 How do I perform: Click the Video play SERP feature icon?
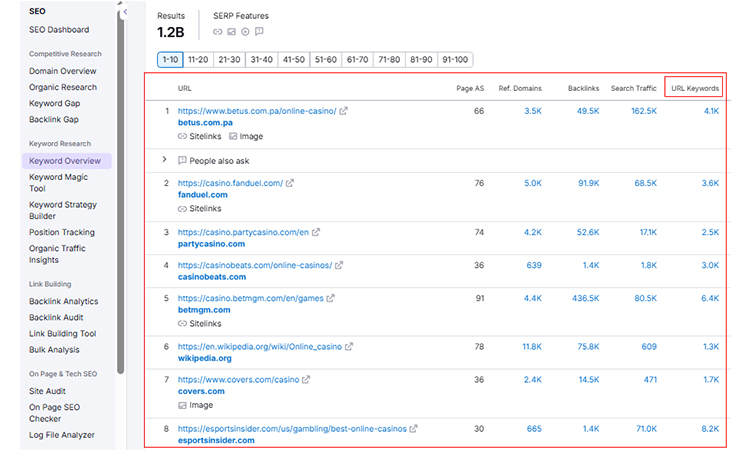point(245,32)
